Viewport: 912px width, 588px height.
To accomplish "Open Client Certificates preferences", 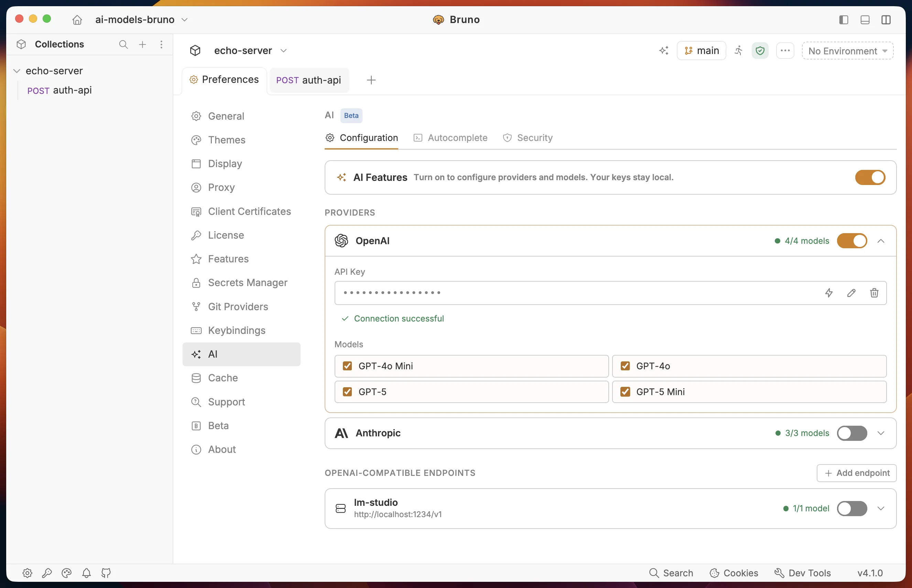I will pos(242,211).
